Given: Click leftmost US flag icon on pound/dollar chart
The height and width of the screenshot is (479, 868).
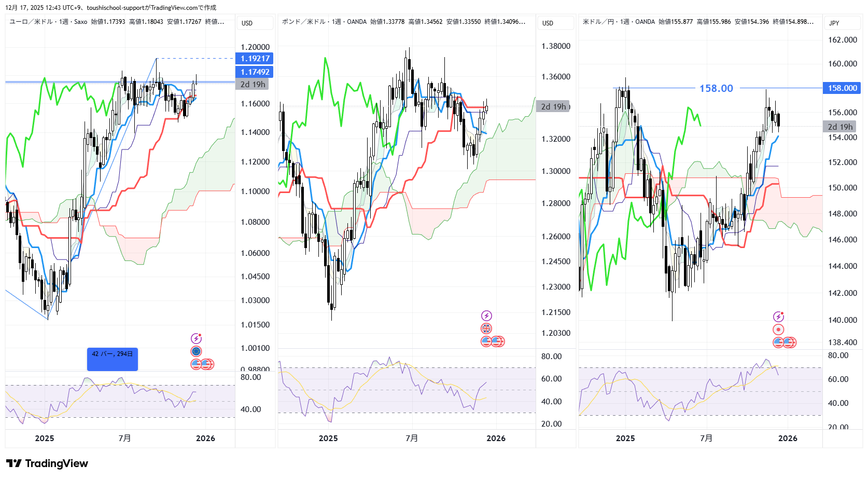Looking at the screenshot, I should coord(486,341).
